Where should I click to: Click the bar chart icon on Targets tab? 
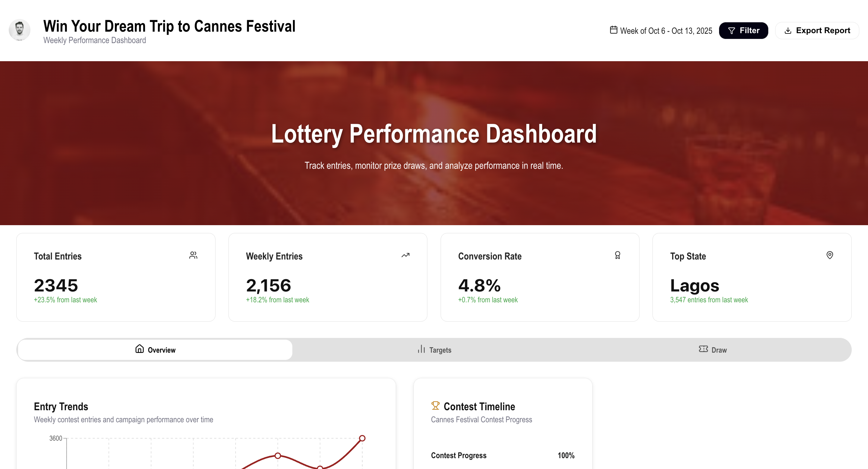coord(421,349)
